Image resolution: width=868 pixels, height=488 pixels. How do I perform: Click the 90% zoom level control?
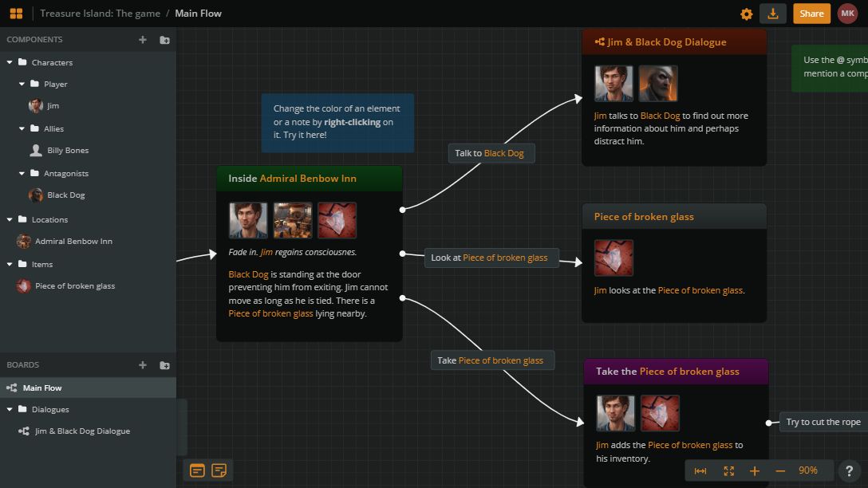[808, 470]
